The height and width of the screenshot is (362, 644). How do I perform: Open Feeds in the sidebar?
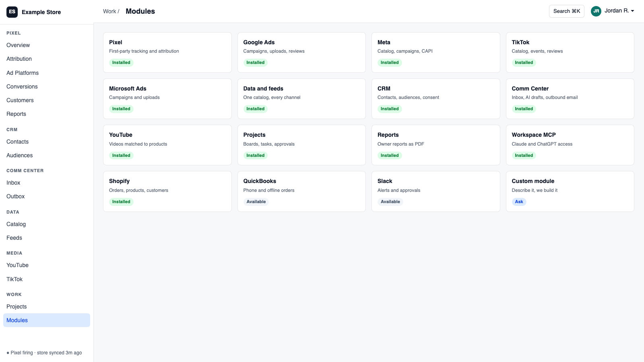click(47, 238)
